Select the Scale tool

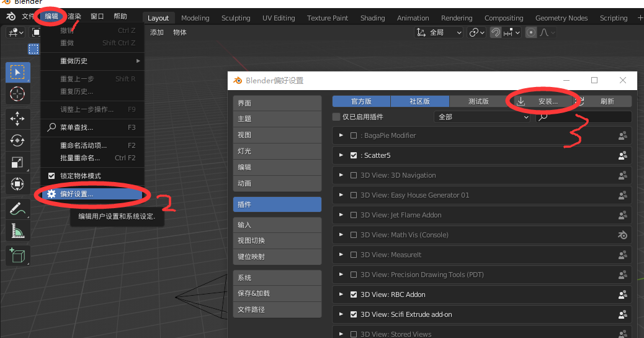(x=17, y=162)
